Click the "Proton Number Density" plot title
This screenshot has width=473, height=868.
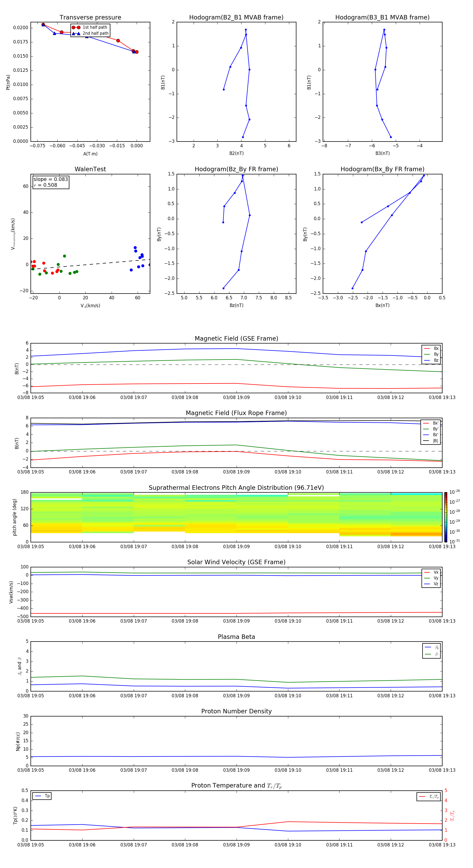coord(236,711)
